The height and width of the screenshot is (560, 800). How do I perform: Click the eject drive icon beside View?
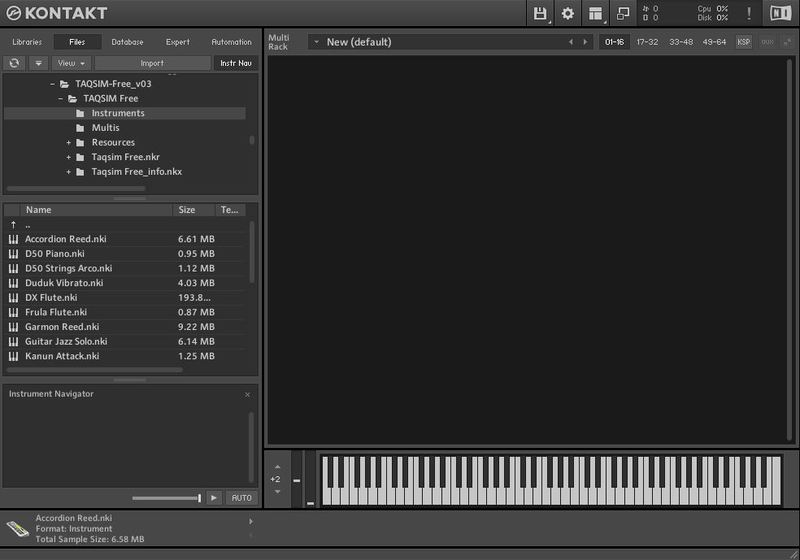(38, 63)
